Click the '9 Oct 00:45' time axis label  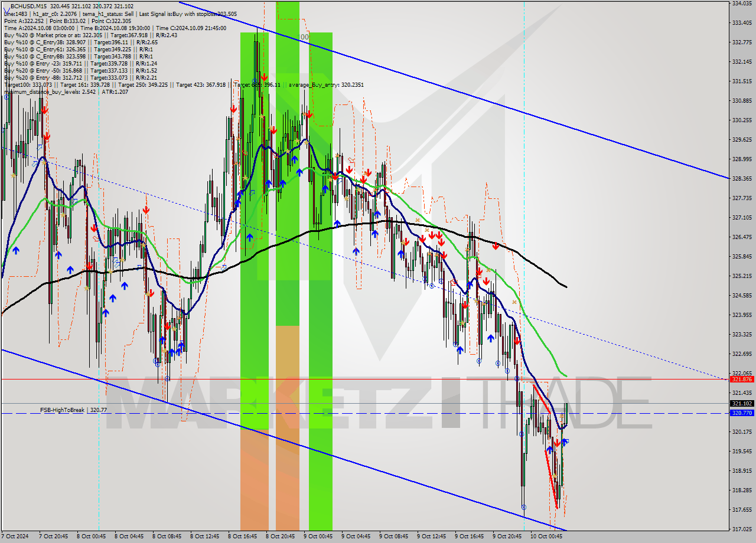point(318,537)
